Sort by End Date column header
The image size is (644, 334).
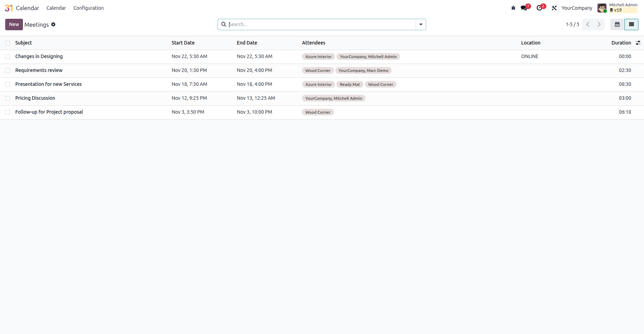[x=247, y=43]
